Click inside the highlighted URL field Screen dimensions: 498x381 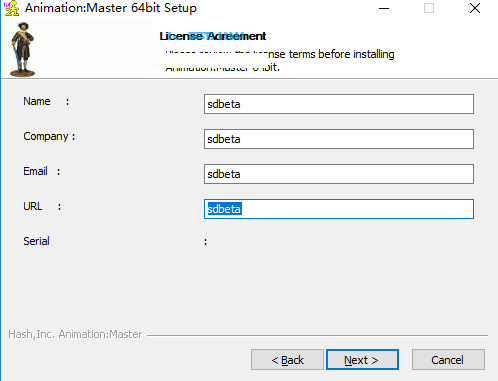339,209
